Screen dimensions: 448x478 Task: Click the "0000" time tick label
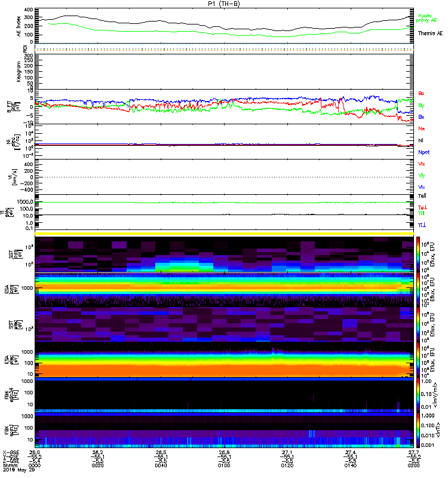(35, 465)
